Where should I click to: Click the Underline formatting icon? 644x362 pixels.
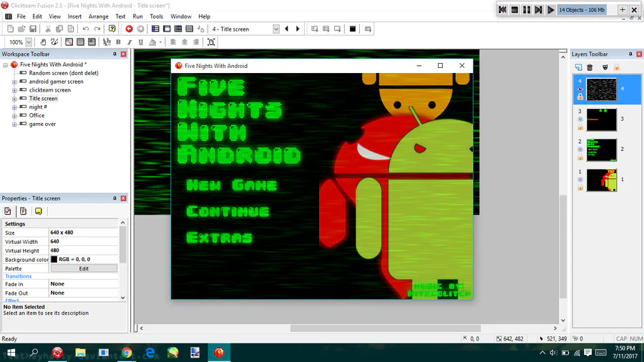(141, 42)
